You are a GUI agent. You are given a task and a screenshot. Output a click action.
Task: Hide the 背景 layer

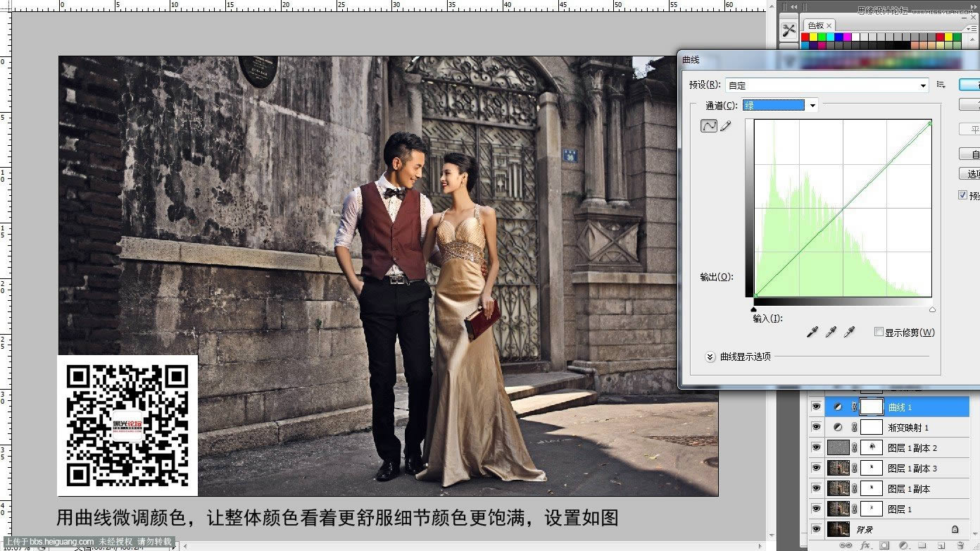[x=817, y=529]
